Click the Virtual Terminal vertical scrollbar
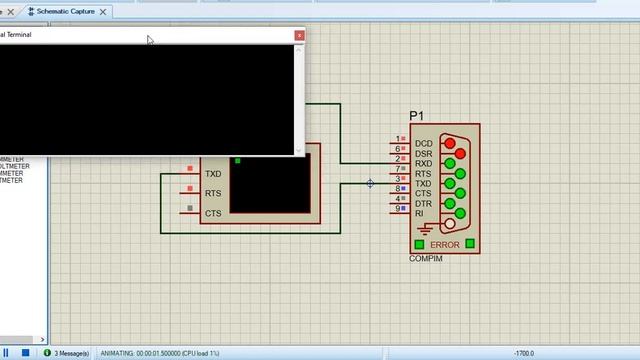640x360 pixels. pos(299,100)
